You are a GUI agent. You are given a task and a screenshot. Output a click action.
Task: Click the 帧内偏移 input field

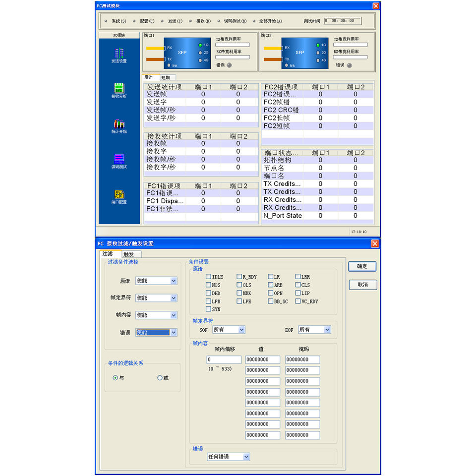(x=224, y=359)
